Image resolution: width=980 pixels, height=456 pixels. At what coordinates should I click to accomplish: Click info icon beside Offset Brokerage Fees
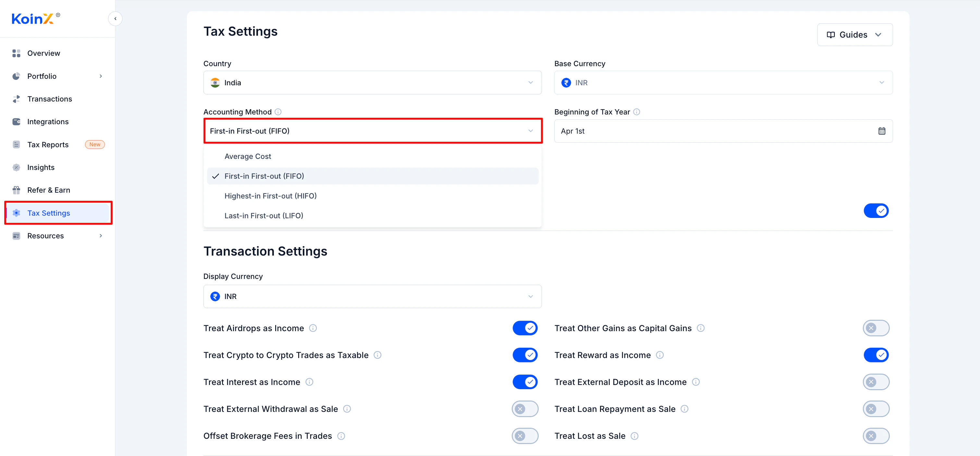[341, 436]
